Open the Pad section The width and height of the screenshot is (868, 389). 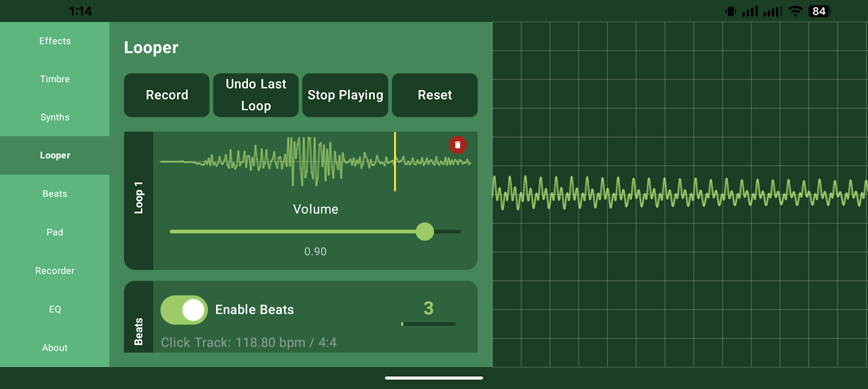[x=55, y=232]
